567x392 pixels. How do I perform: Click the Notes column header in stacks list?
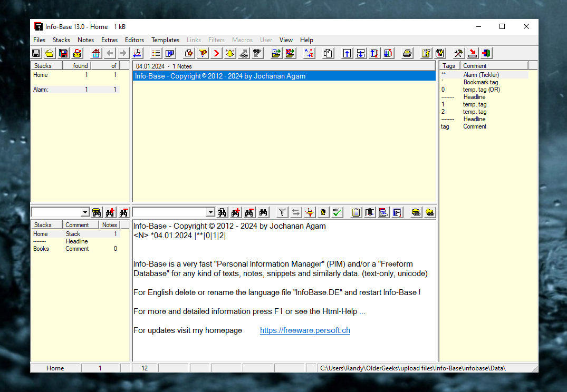(110, 225)
